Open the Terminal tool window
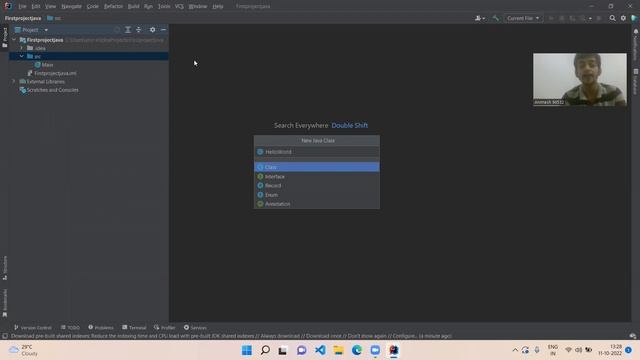The width and height of the screenshot is (640, 360). point(134,327)
